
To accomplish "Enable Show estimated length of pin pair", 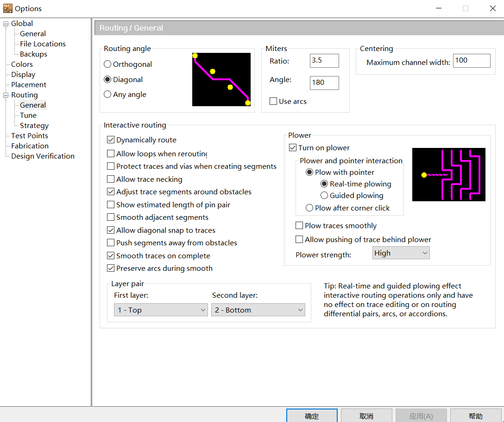I will tap(111, 205).
